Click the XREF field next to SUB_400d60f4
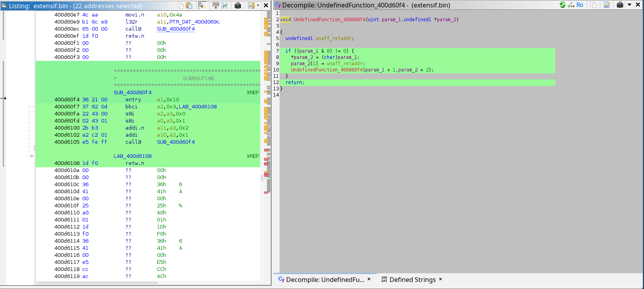The width and height of the screenshot is (644, 289). click(253, 93)
